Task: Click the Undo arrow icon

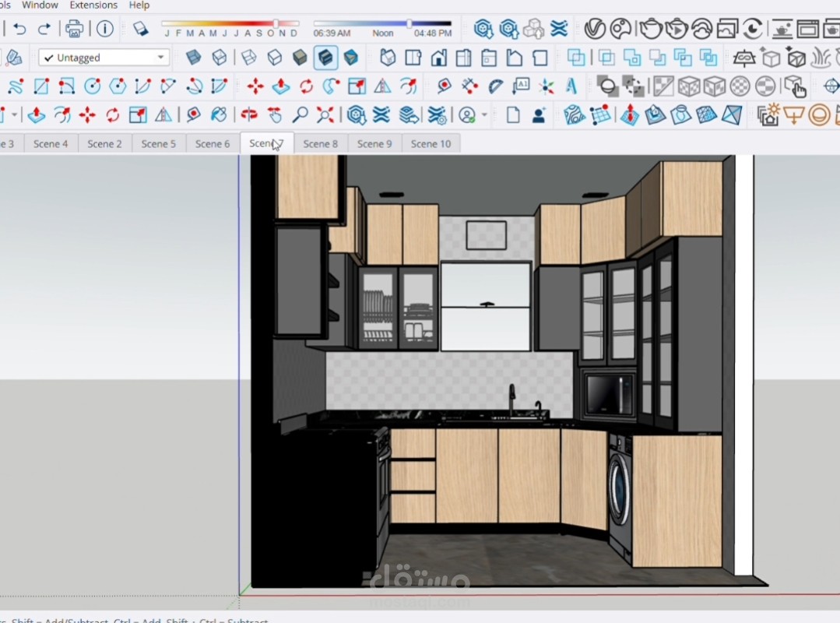Action: pos(19,28)
